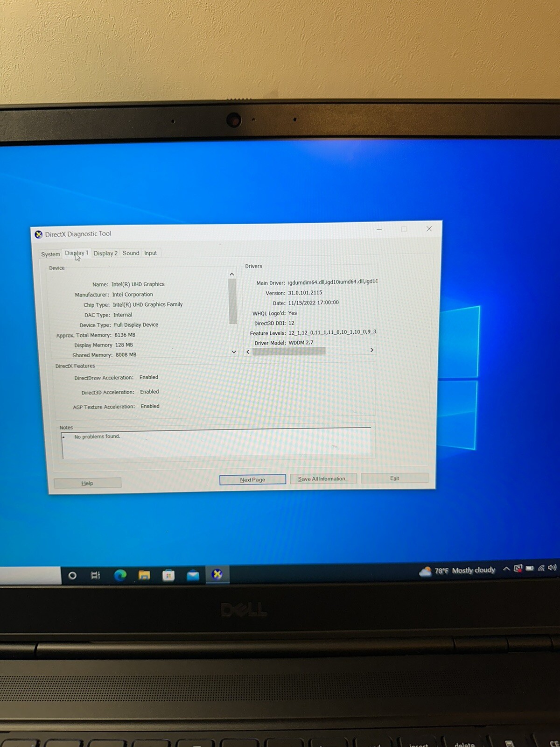Go to the Sound tab
Image resolution: width=560 pixels, height=747 pixels.
tap(131, 253)
